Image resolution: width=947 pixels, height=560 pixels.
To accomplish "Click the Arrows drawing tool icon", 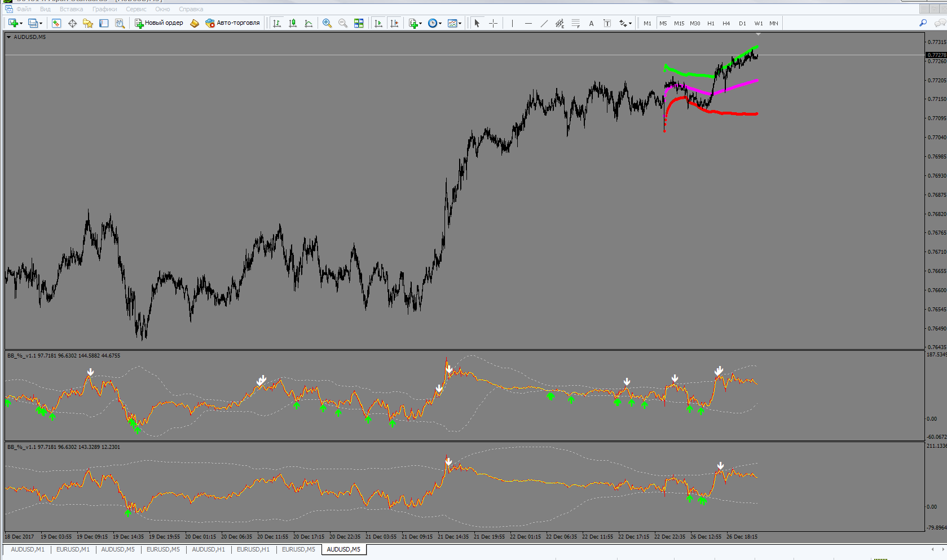I will pos(623,23).
